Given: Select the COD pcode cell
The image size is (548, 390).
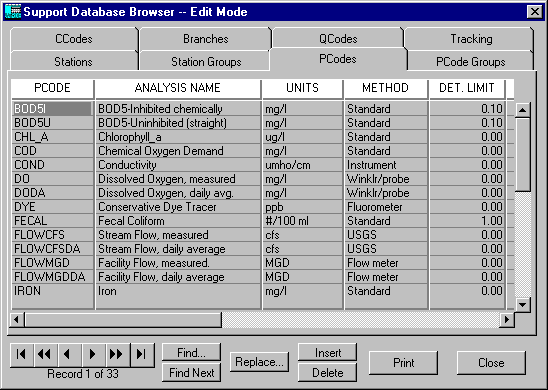Looking at the screenshot, I should pyautogui.click(x=52, y=151).
